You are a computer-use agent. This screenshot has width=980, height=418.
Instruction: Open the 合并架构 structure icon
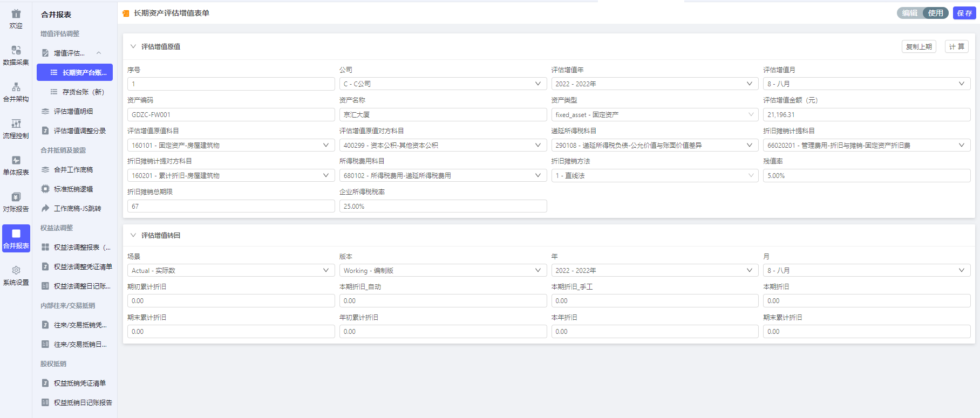coord(16,87)
